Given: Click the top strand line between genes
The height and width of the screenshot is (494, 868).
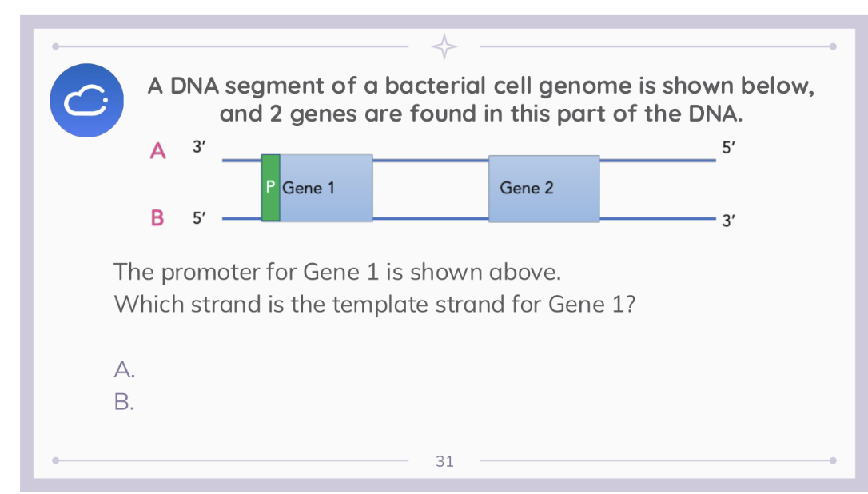Looking at the screenshot, I should pyautogui.click(x=430, y=160).
